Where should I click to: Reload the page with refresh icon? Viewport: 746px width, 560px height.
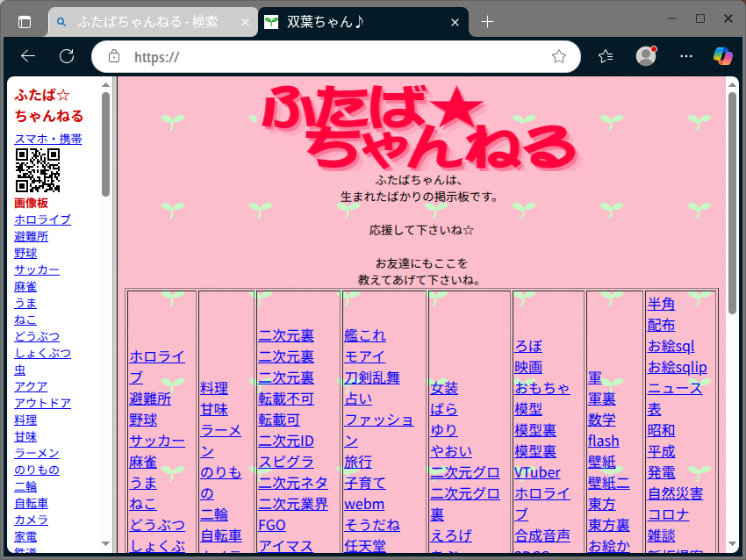point(67,56)
